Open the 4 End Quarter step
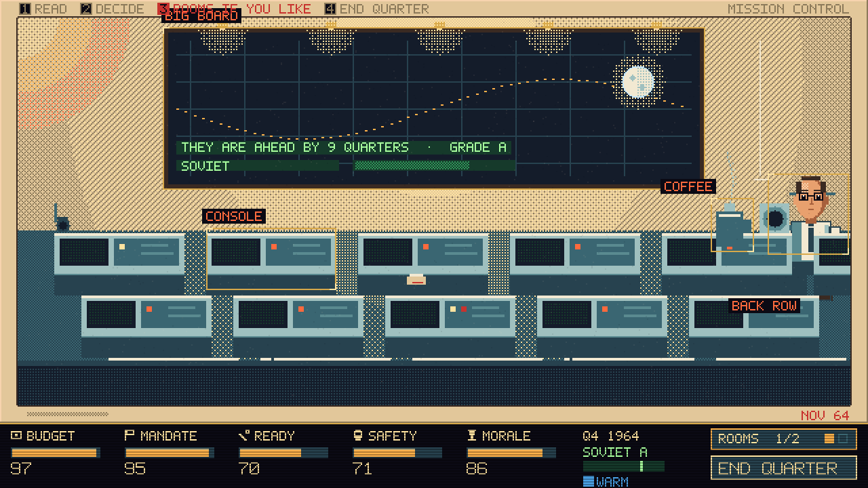 click(376, 9)
